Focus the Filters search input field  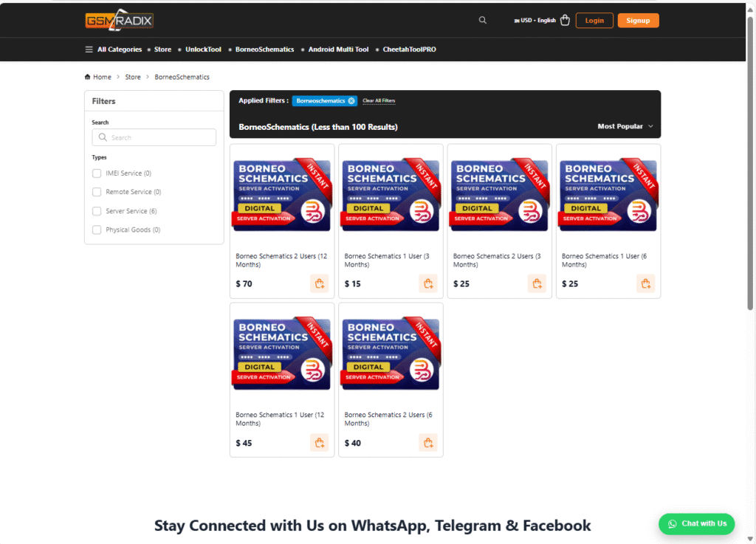click(x=154, y=137)
